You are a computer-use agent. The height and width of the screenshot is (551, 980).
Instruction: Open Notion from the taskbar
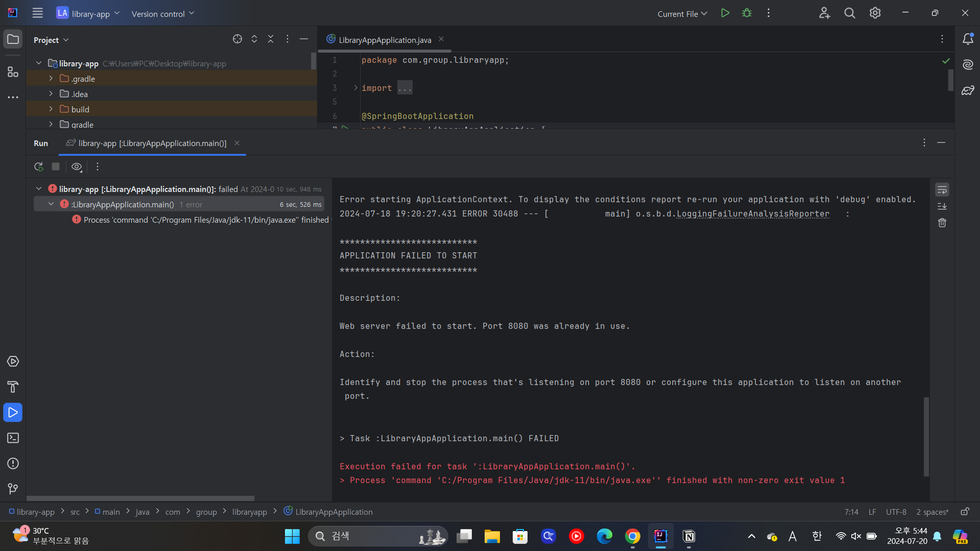tap(689, 536)
